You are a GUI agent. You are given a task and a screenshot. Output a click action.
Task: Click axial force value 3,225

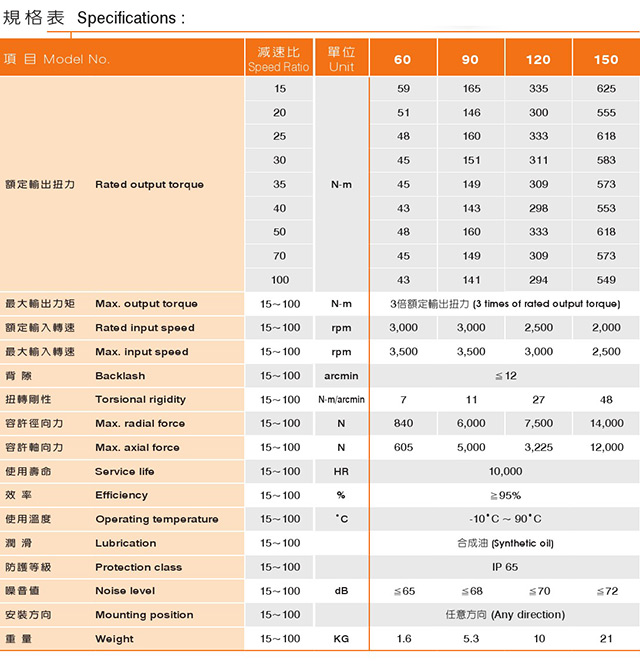(x=538, y=447)
